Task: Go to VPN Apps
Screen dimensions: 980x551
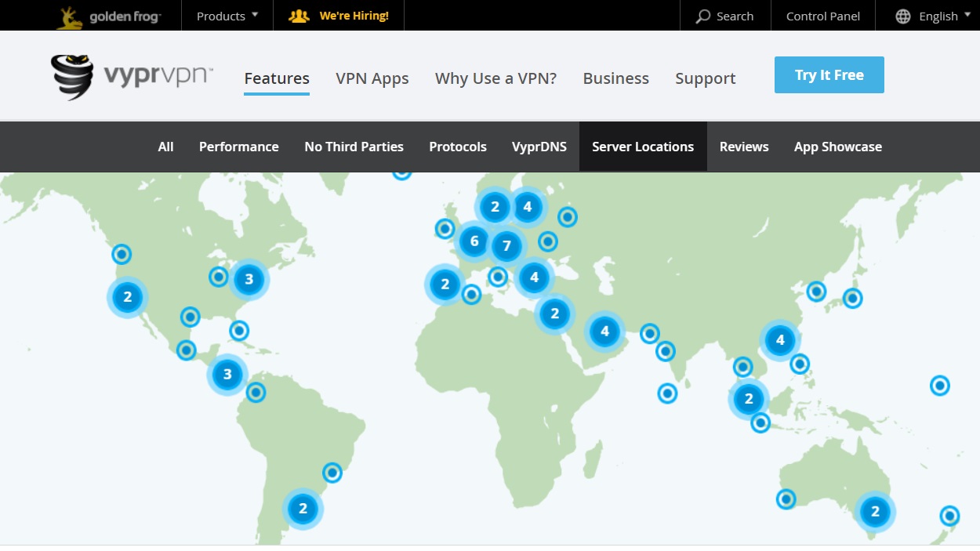Action: click(x=372, y=78)
